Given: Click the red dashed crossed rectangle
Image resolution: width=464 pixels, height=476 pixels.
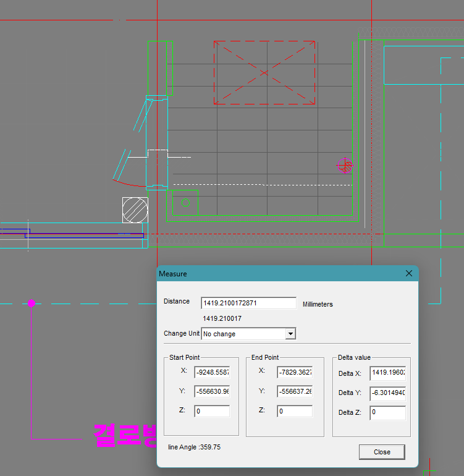Looking at the screenshot, I should click(264, 73).
